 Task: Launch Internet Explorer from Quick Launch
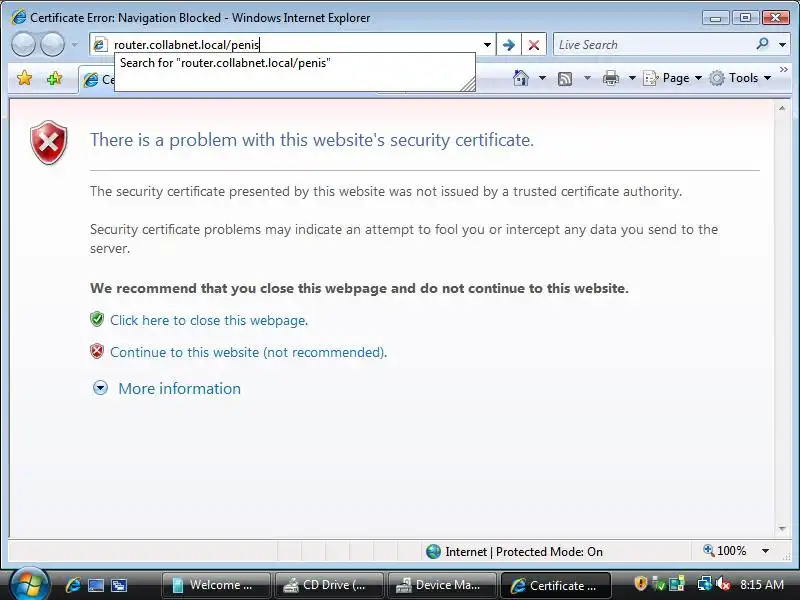(73, 585)
